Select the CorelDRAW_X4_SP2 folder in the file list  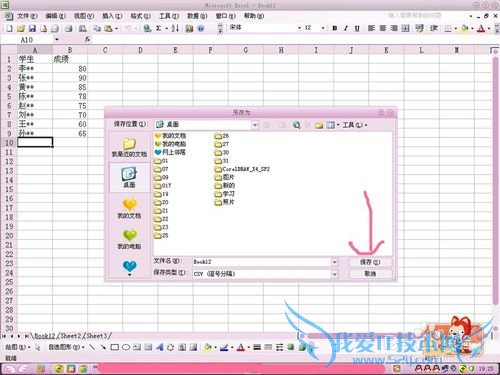(x=242, y=169)
